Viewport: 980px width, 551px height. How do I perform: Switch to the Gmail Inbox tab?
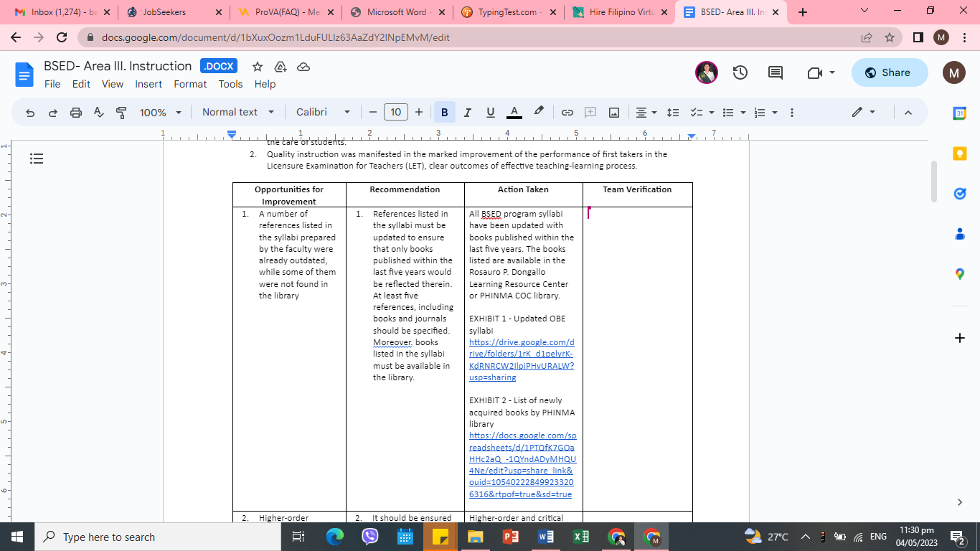tap(57, 12)
